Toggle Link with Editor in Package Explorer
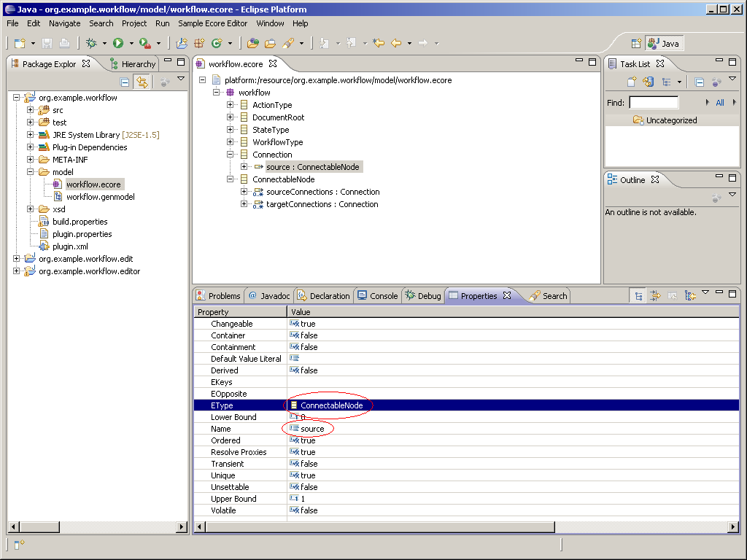This screenshot has width=747, height=560. click(x=142, y=82)
